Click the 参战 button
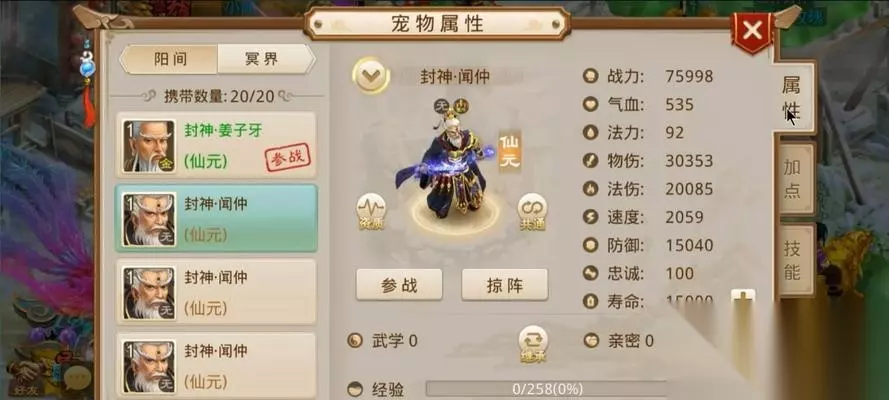 (399, 284)
